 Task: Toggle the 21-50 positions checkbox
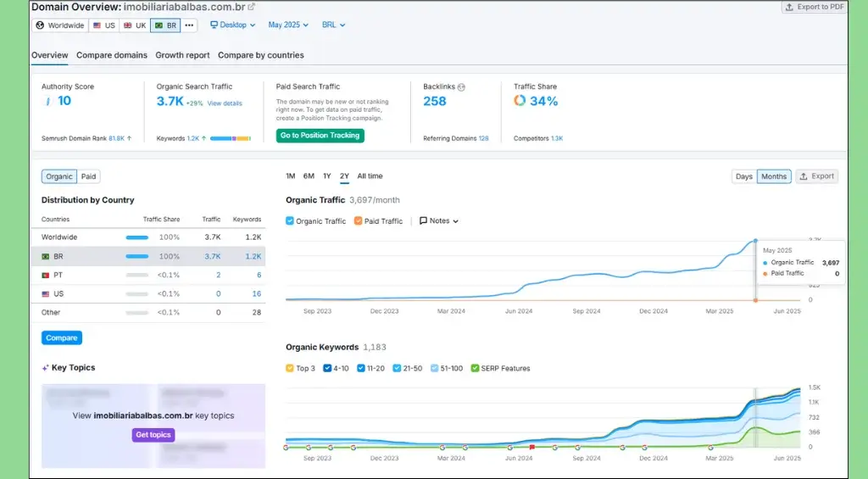(397, 368)
